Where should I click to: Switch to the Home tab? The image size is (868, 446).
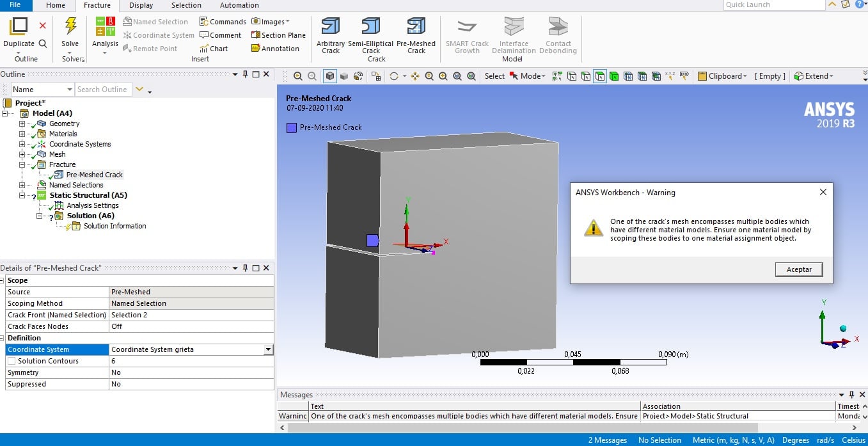click(56, 5)
